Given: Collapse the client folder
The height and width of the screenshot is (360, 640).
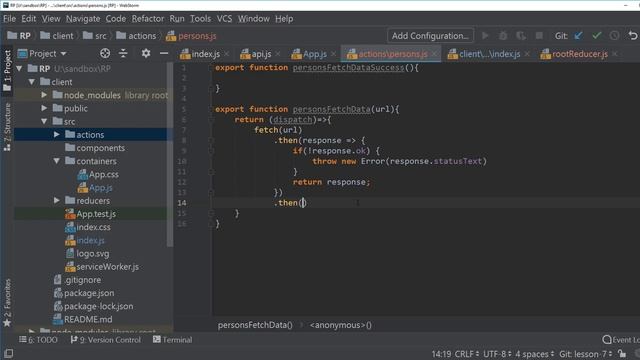Looking at the screenshot, I should [31, 82].
